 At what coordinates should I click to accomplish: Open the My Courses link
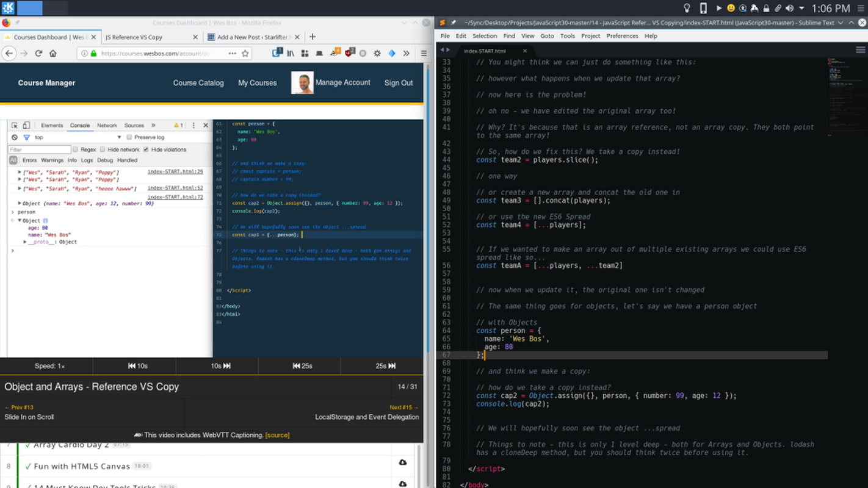pyautogui.click(x=258, y=83)
